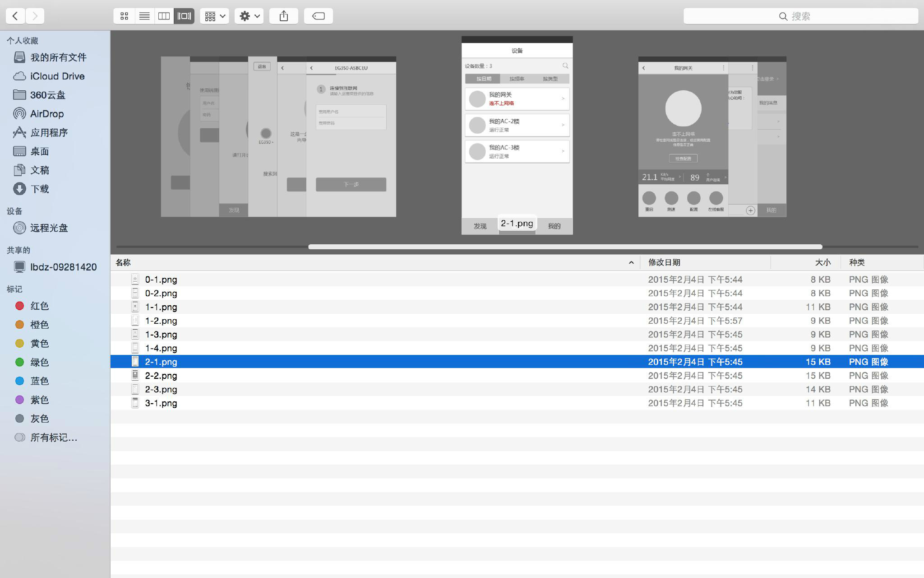Click file icon of 1-1.png row
This screenshot has height=578, width=924.
click(135, 307)
